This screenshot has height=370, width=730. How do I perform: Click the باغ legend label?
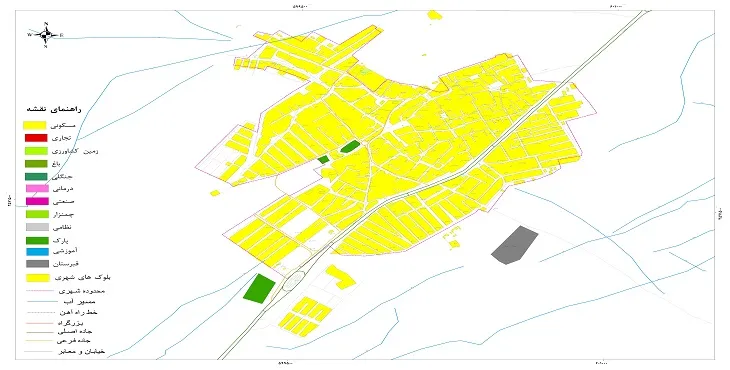tap(56, 164)
